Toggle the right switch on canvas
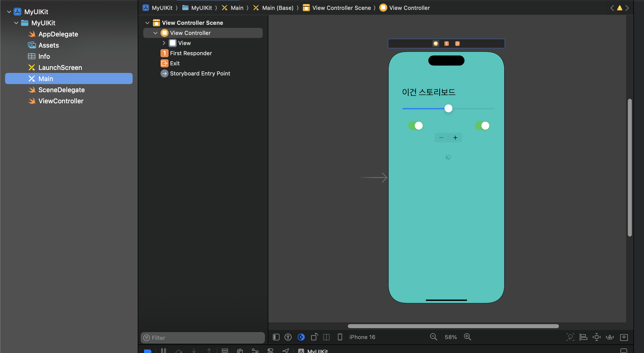The image size is (644, 353). pos(482,126)
